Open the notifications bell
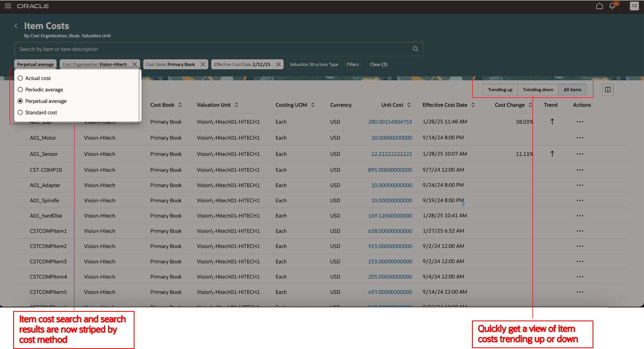Viewport: 644px width, 349px height. pos(612,6)
